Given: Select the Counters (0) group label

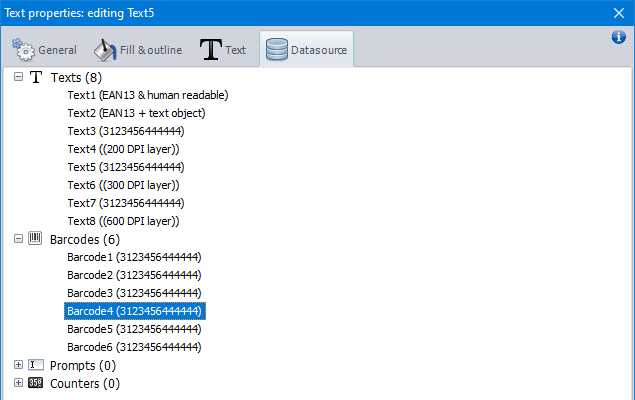Looking at the screenshot, I should coord(85,383).
